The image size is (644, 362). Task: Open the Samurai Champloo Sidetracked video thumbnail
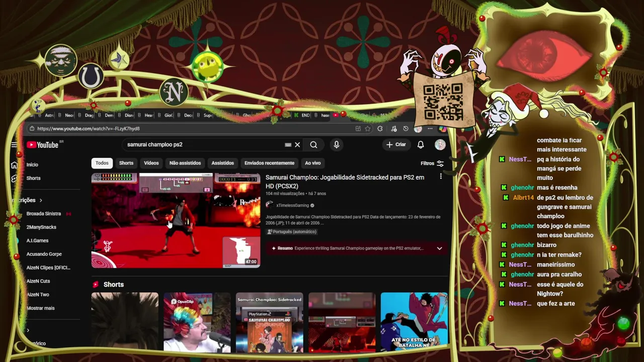[176, 220]
